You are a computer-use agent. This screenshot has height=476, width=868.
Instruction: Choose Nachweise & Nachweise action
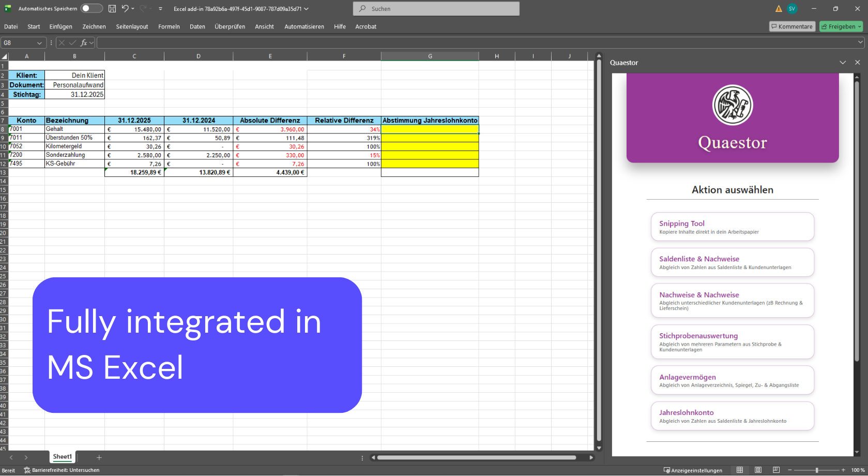[733, 301]
